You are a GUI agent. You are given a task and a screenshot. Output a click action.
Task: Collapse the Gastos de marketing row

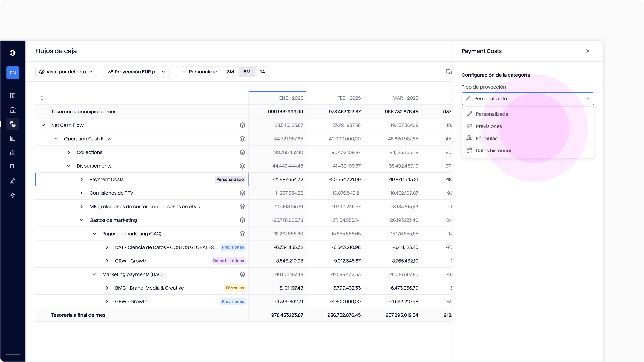click(x=82, y=220)
